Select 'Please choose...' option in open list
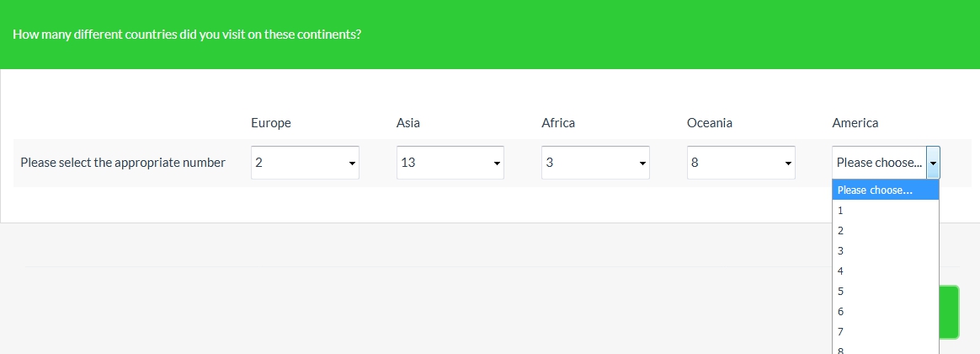Screen dimensions: 980x354 (x=885, y=190)
